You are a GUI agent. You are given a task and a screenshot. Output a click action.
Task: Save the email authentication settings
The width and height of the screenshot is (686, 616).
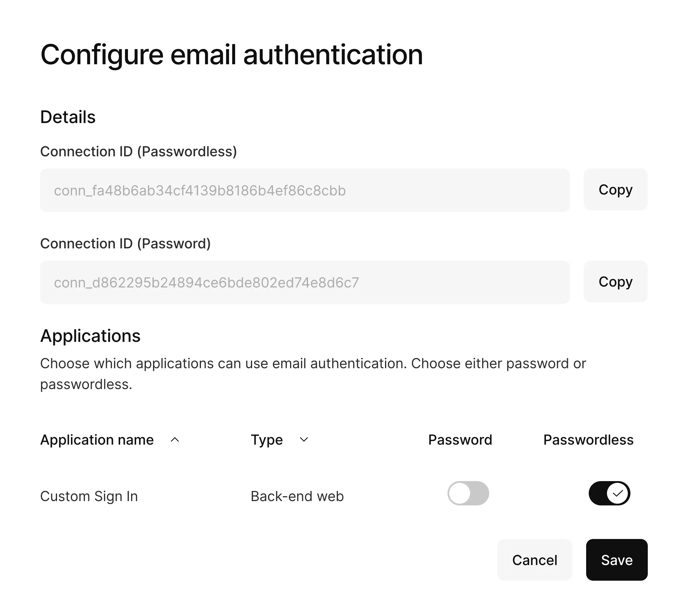coord(617,560)
